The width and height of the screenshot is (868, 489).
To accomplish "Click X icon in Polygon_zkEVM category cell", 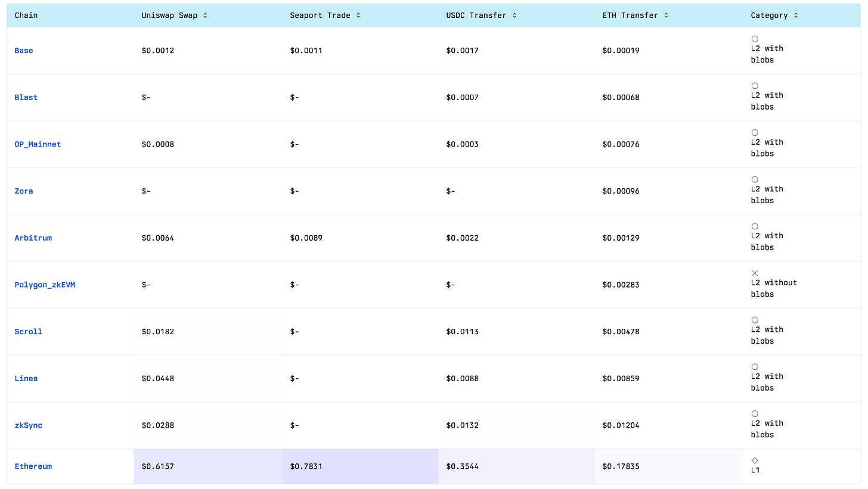I will point(755,273).
